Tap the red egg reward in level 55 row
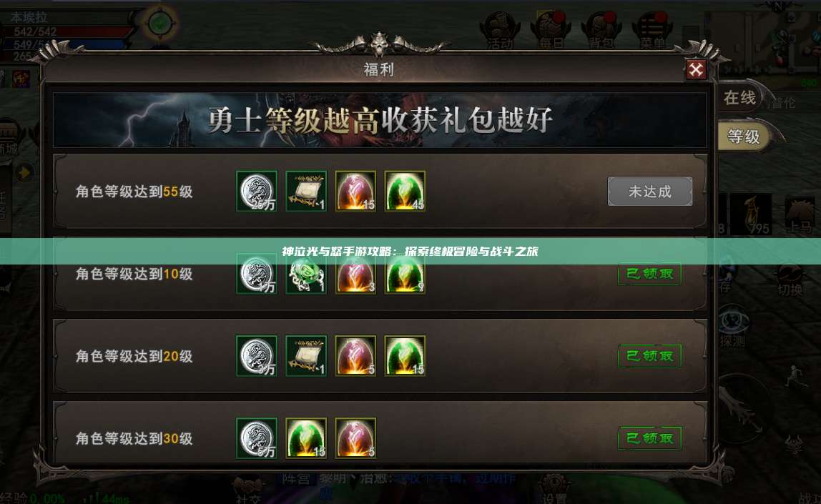 click(355, 191)
